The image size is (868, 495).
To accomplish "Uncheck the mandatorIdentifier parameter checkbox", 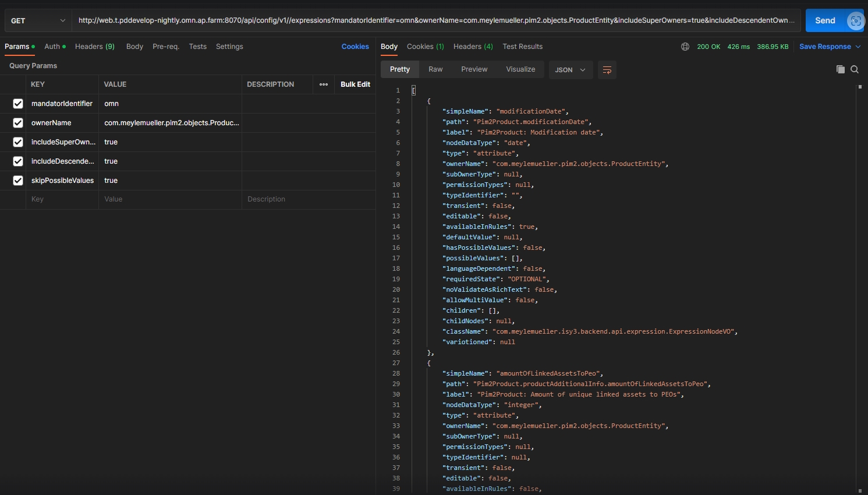I will tap(18, 104).
